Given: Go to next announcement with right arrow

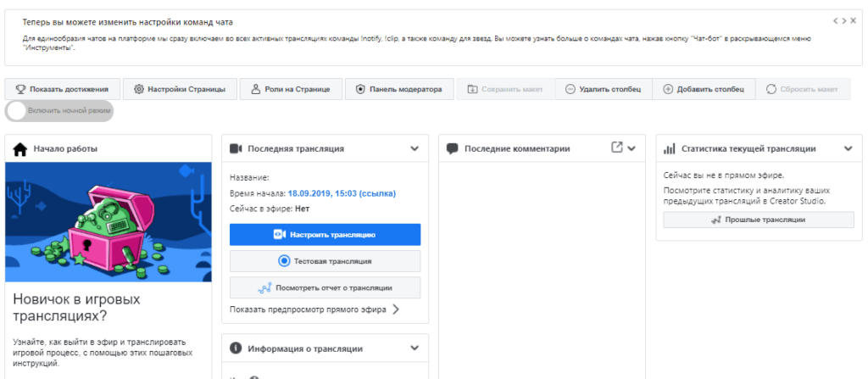Looking at the screenshot, I should point(843,20).
